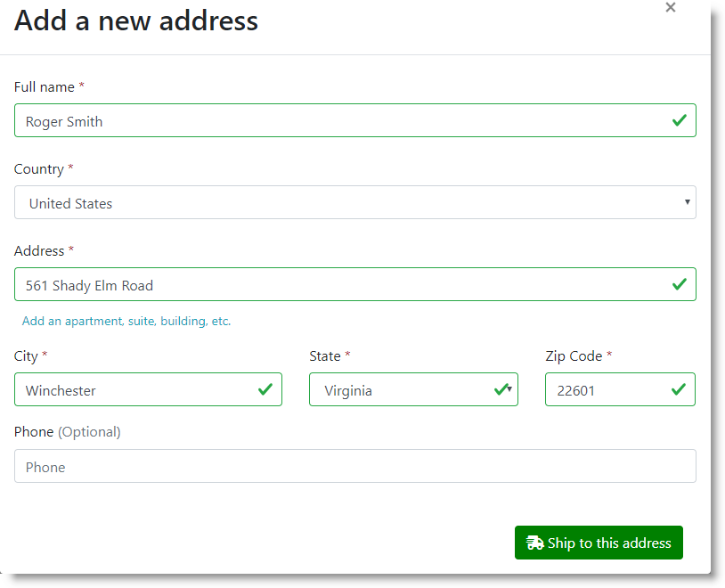Screen dimensions: 725x588
Task: Click the City label text
Action: (26, 356)
